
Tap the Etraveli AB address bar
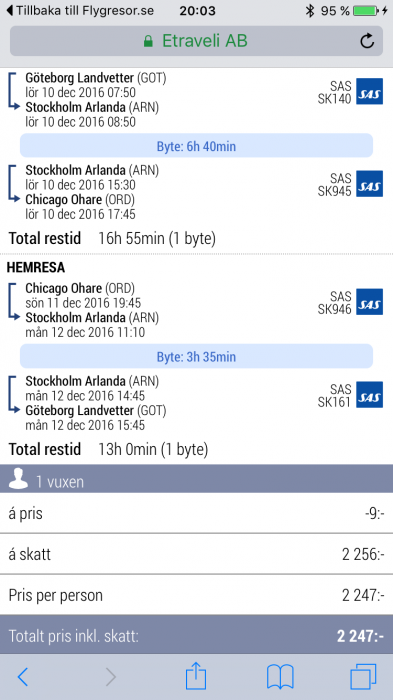pyautogui.click(x=196, y=41)
